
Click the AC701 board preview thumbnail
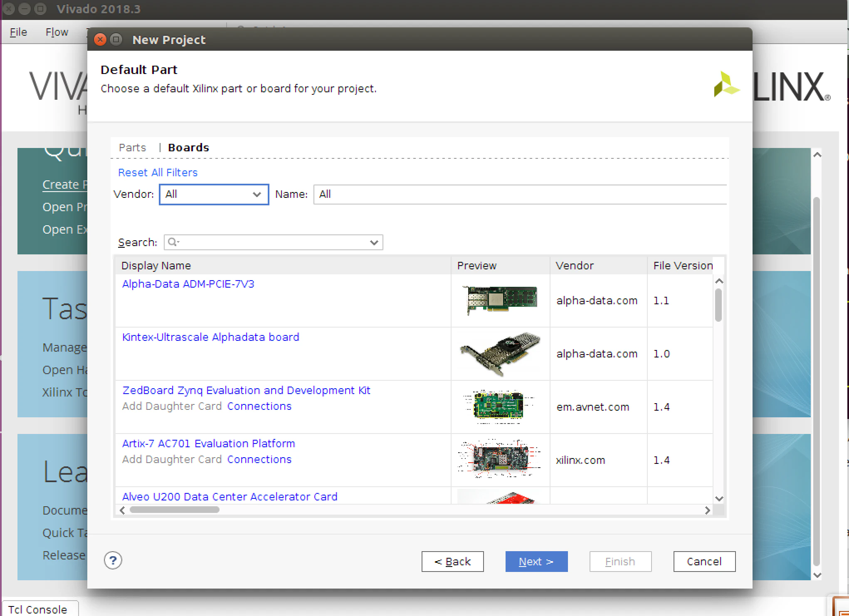pyautogui.click(x=499, y=459)
